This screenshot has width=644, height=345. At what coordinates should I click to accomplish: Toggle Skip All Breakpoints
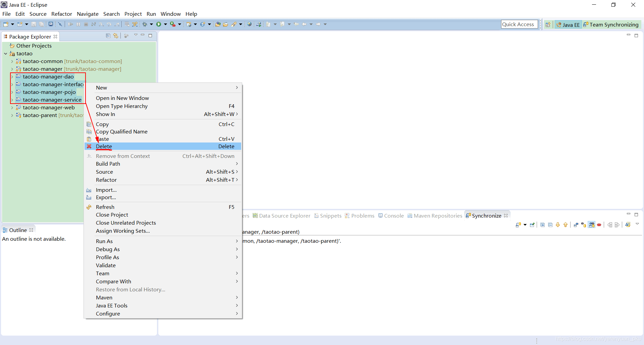[x=60, y=24]
